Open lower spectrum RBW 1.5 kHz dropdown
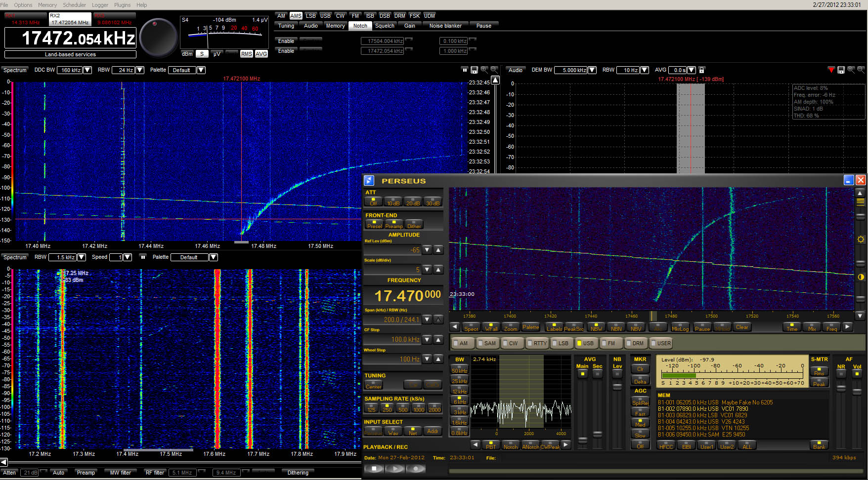The height and width of the screenshot is (480, 868). tap(82, 257)
